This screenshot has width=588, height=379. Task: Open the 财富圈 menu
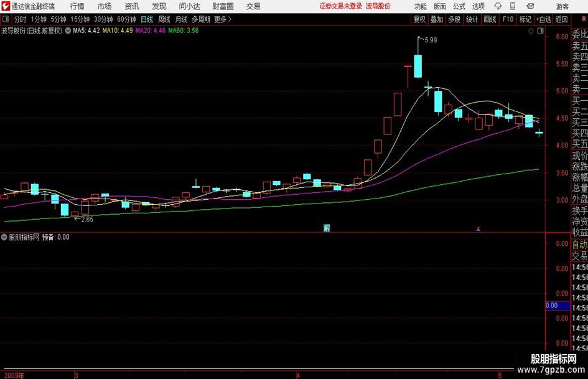point(223,6)
